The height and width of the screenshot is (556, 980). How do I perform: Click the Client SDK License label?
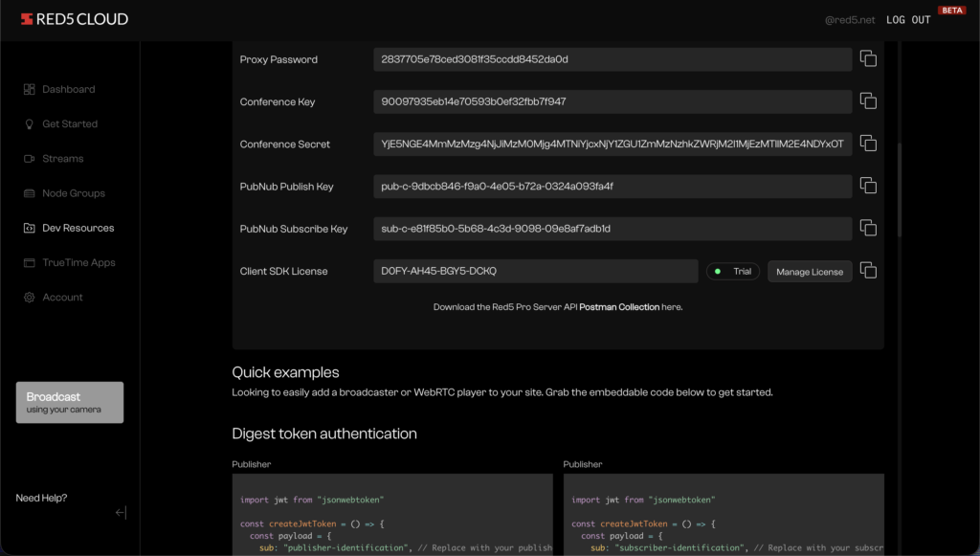click(x=283, y=271)
